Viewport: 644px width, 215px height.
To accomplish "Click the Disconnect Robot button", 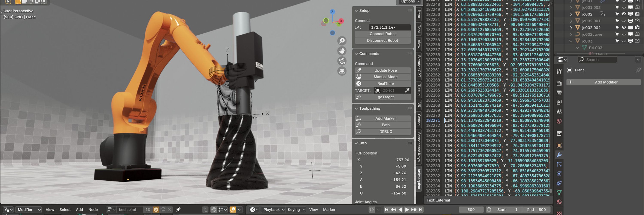I will (x=383, y=41).
